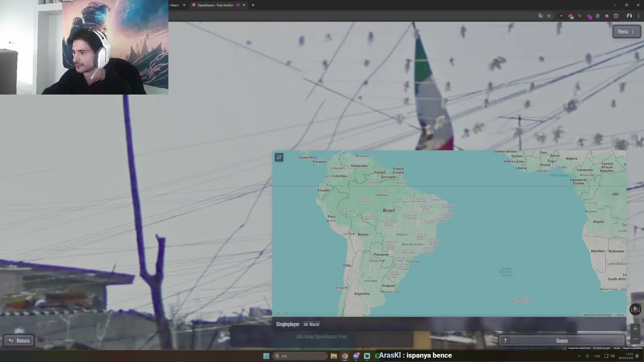
Task: Zoom out with the minus button
Action: [x=635, y=339]
